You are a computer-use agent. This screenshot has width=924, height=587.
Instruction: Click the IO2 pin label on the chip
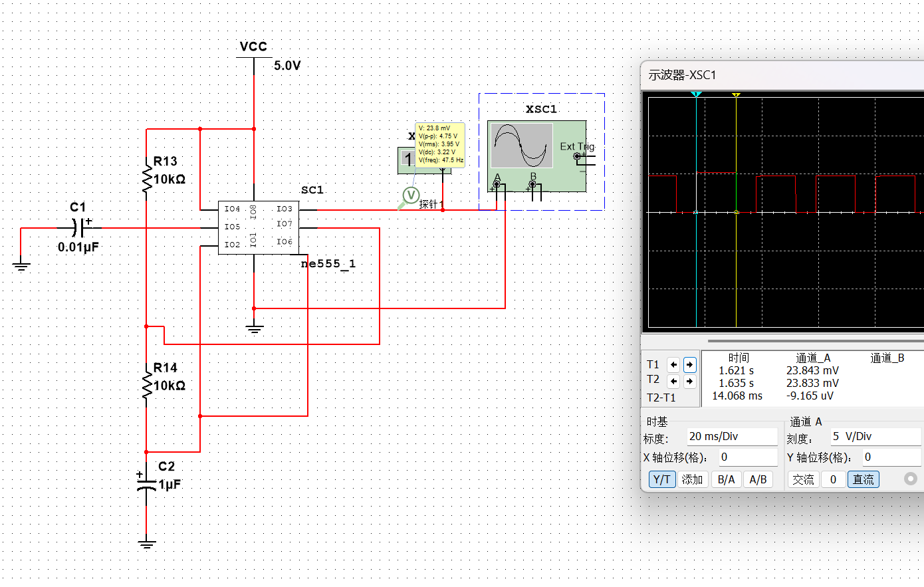232,245
